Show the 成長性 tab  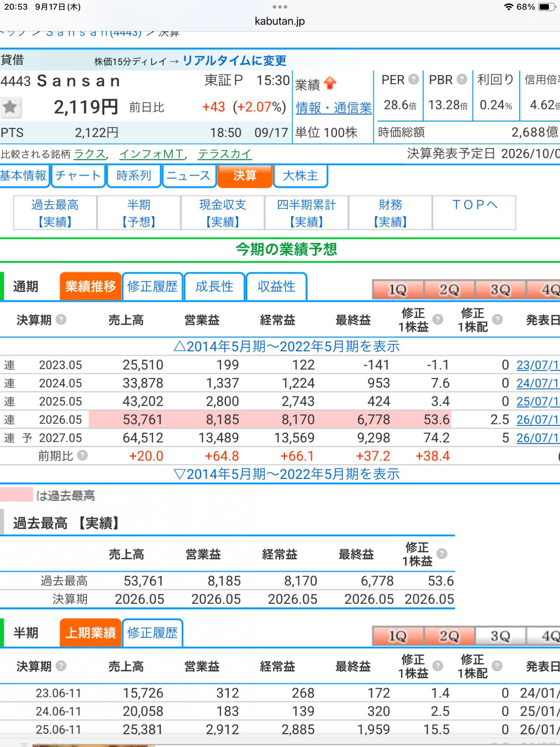coord(214,286)
